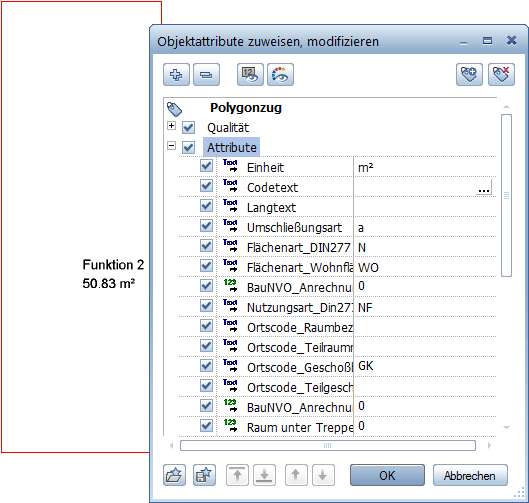Click the plus add attribute icon
529x503 pixels.
click(176, 75)
